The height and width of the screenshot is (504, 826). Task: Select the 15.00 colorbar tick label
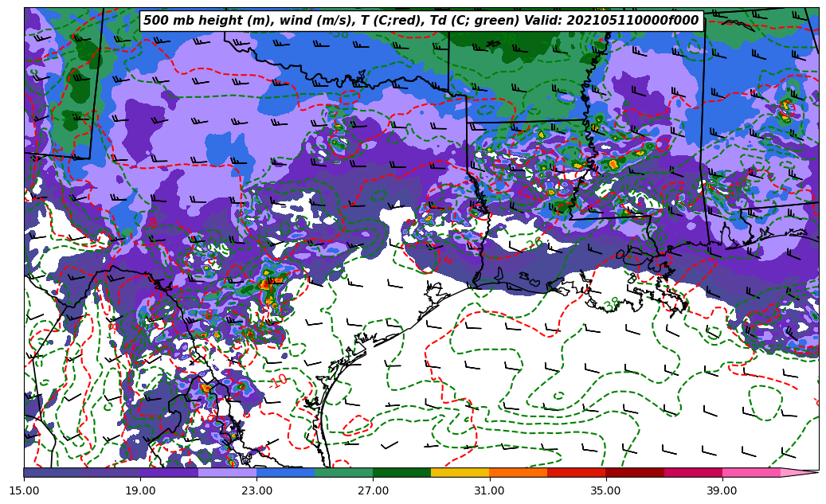(24, 490)
